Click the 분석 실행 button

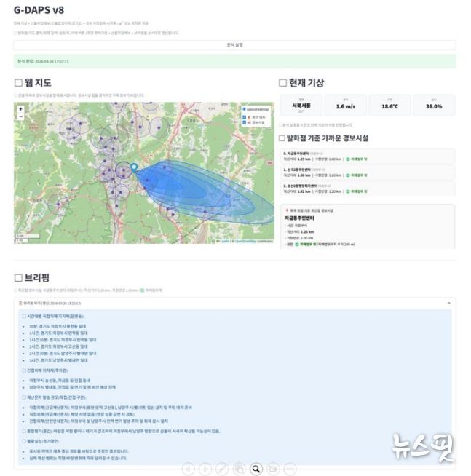coord(234,45)
